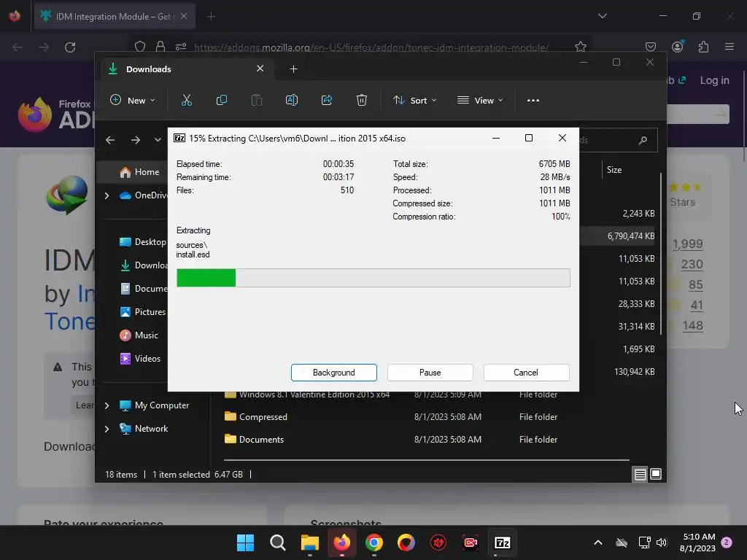Click the Share icon in Explorer toolbar
This screenshot has width=747, height=560.
[x=327, y=100]
